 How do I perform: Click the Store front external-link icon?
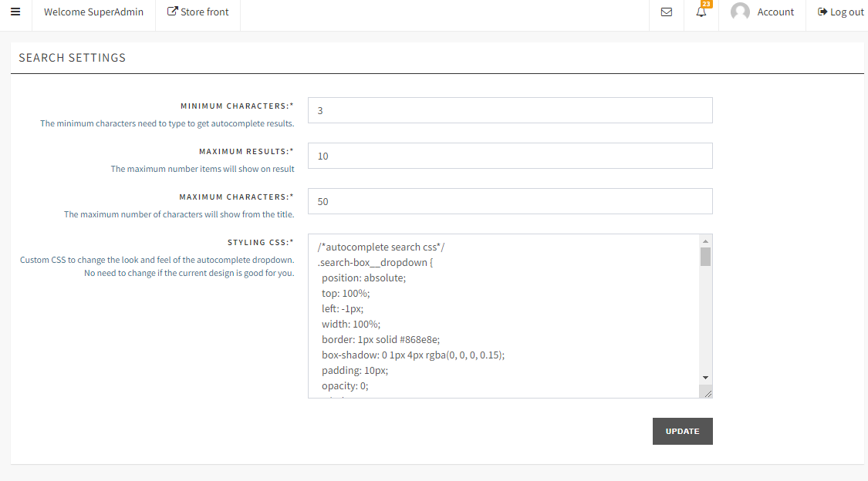click(x=173, y=12)
